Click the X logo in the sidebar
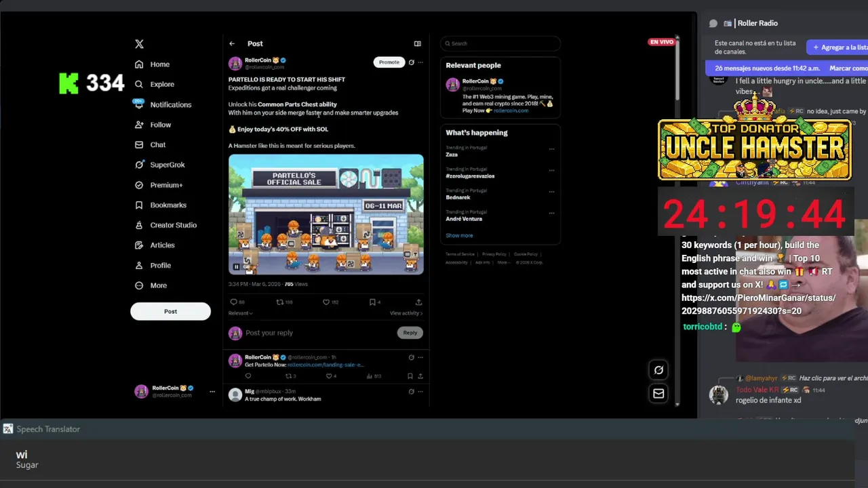This screenshot has height=488, width=868. [139, 44]
